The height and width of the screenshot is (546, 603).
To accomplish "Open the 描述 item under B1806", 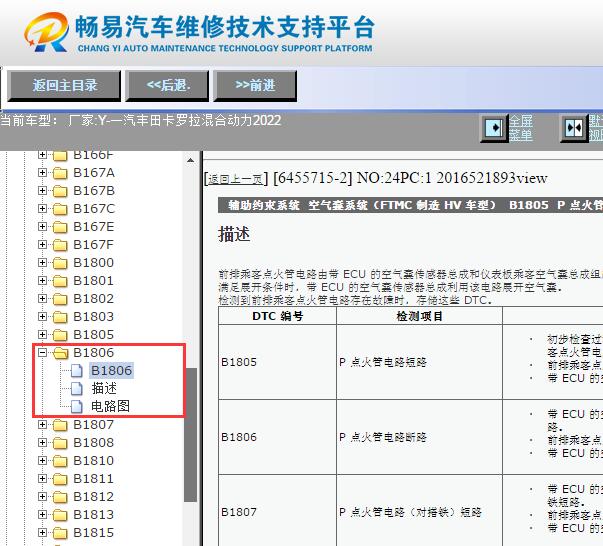I will click(104, 389).
